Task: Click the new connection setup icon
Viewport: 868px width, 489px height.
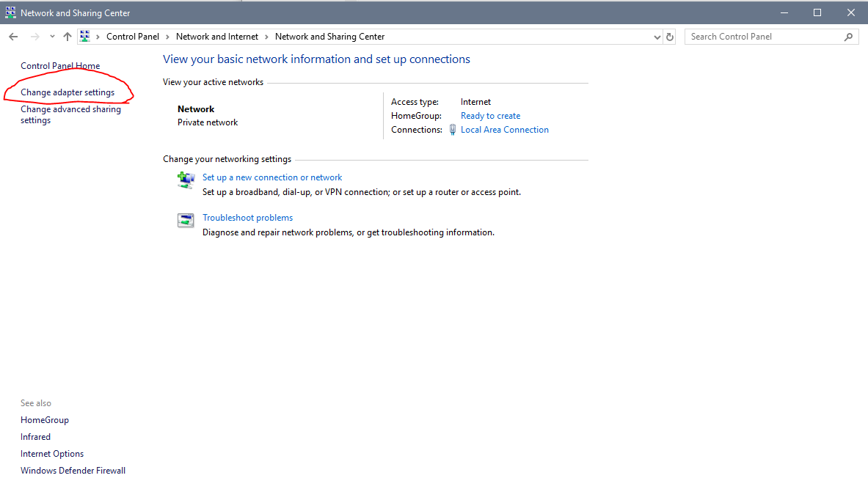Action: tap(186, 180)
